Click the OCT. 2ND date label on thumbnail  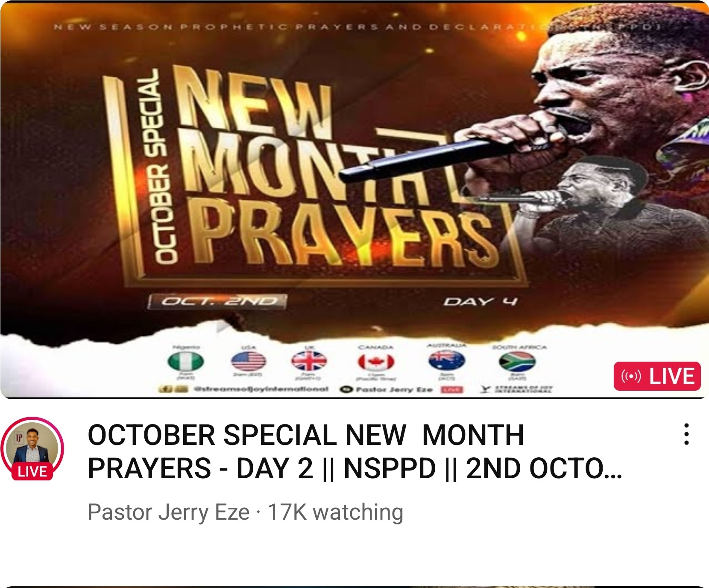(218, 301)
